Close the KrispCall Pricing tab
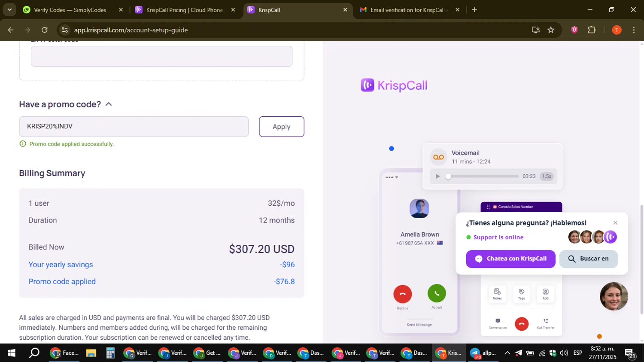Image resolution: width=644 pixels, height=362 pixels. pos(233,10)
